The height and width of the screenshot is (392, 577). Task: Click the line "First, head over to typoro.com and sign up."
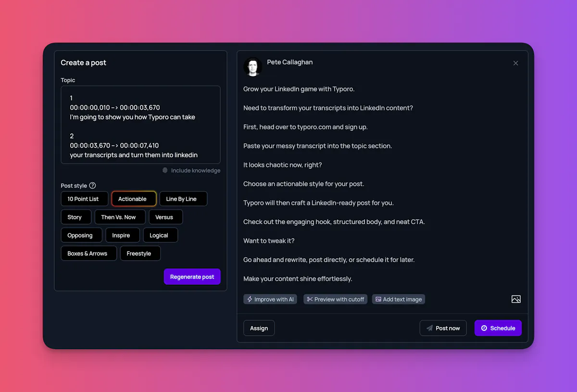tap(305, 127)
